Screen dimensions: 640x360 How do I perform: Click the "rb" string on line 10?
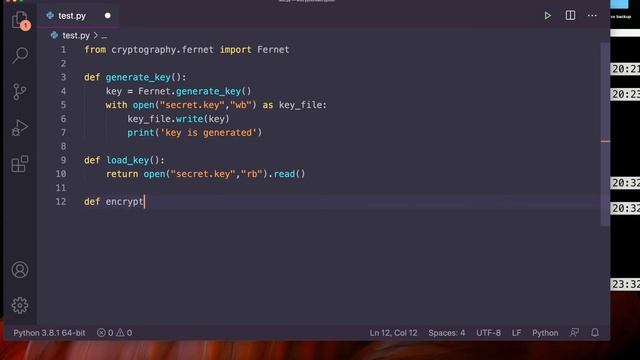[x=251, y=174]
